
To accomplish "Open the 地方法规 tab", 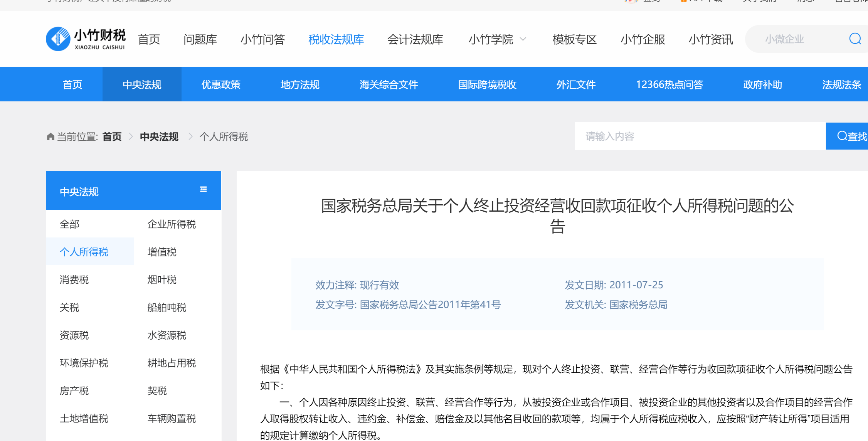I will coord(299,84).
